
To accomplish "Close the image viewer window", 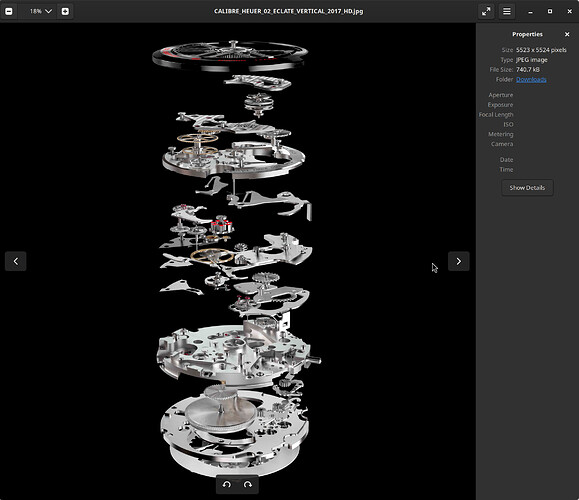I will 569,11.
